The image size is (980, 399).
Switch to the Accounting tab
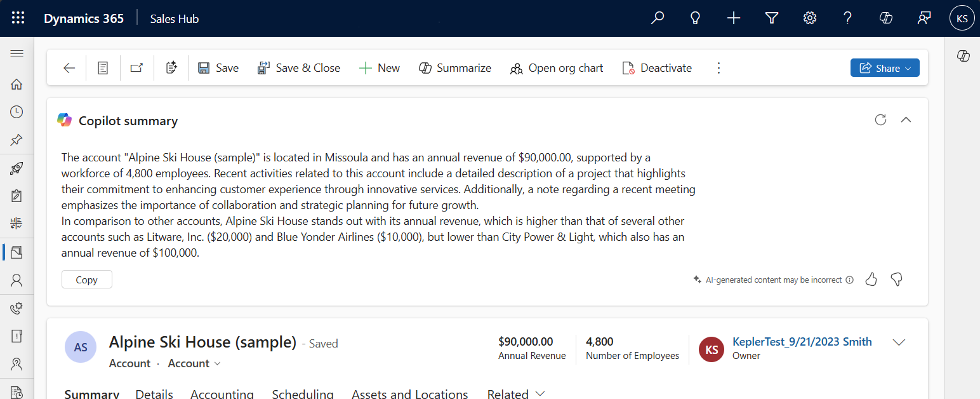(222, 394)
